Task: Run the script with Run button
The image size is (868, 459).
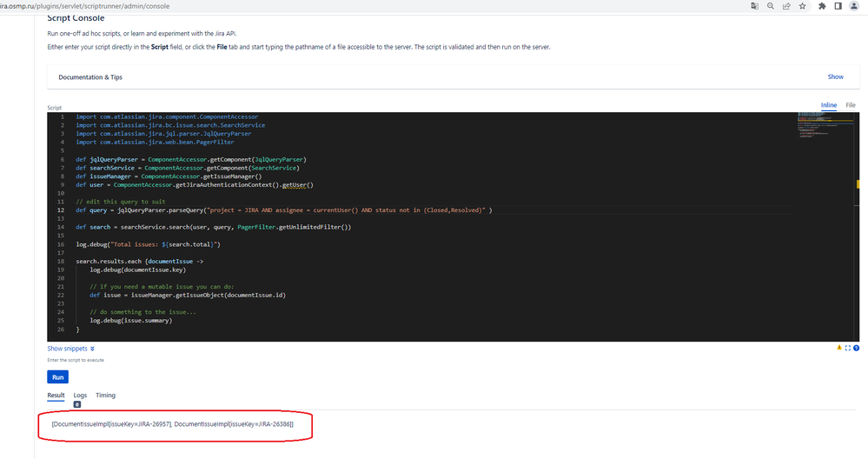Action: point(57,377)
